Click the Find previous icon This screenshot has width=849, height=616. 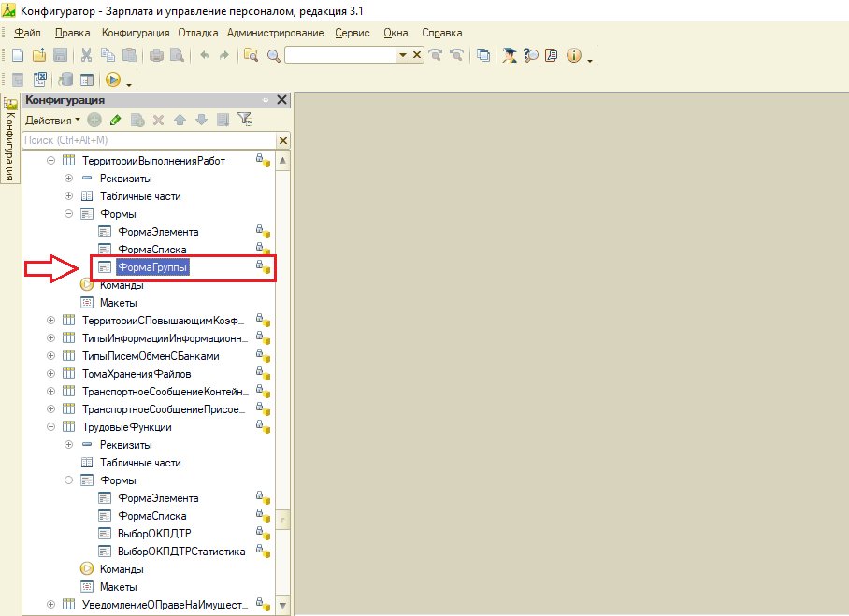(x=457, y=54)
